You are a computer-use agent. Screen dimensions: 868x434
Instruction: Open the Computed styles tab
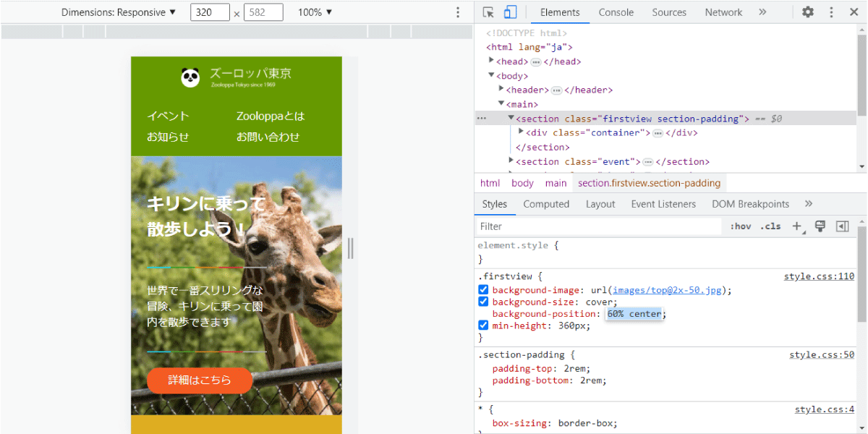546,204
